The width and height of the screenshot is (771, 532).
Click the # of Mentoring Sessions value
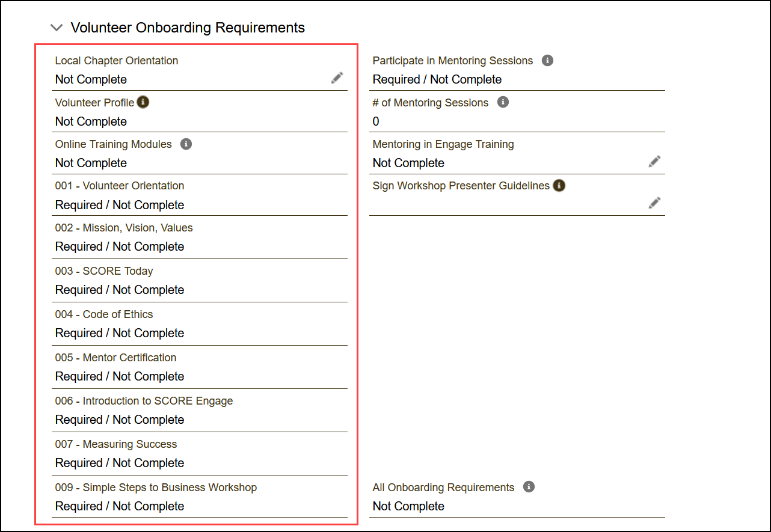376,121
